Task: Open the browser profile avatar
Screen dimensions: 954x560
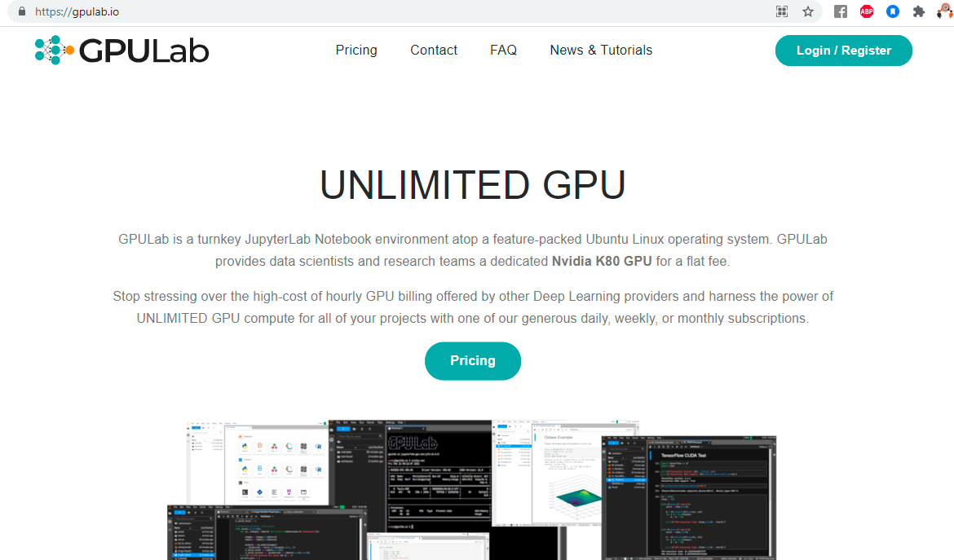Action: [x=946, y=11]
